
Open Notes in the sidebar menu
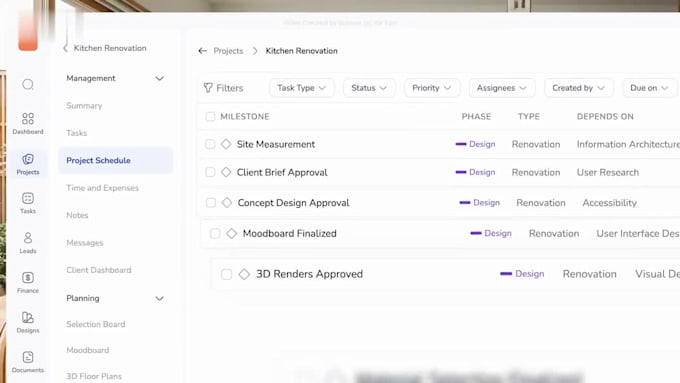point(77,215)
